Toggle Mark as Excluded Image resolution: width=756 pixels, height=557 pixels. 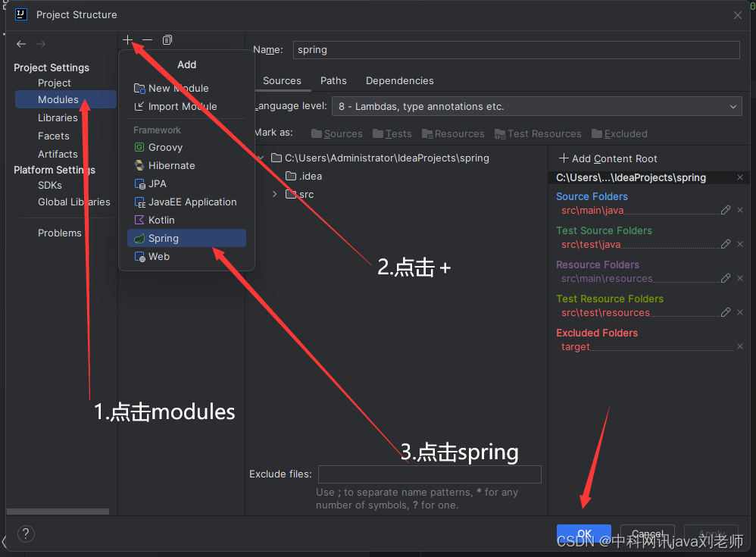tap(619, 133)
